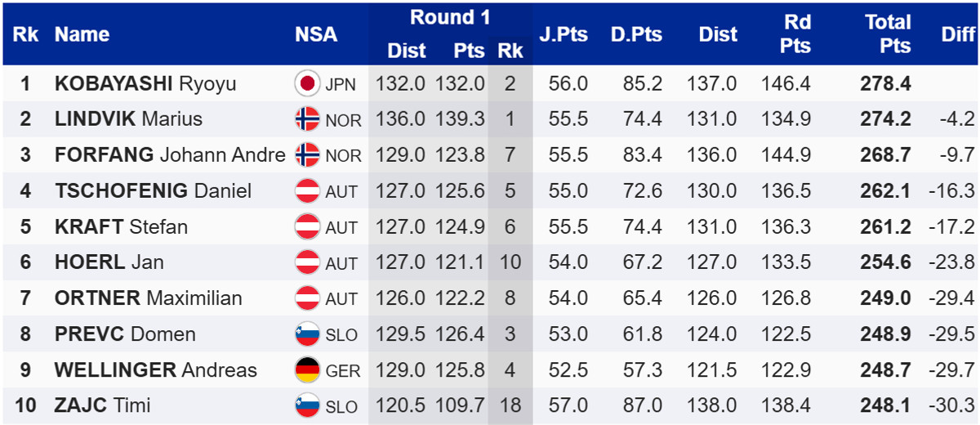Click the Slovenia flag in Prevc's row
980x425 pixels.
(x=307, y=334)
